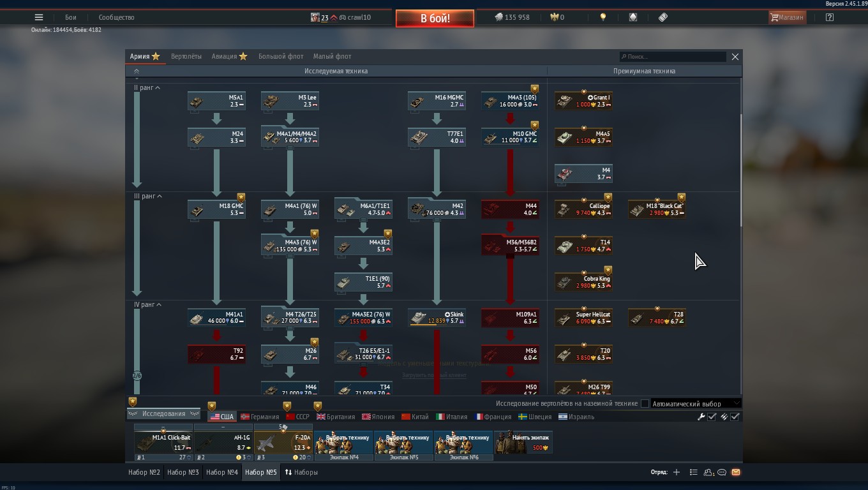This screenshot has height=490, width=868.
Task: Collapse all ranks with top-left chevron
Action: tap(137, 71)
